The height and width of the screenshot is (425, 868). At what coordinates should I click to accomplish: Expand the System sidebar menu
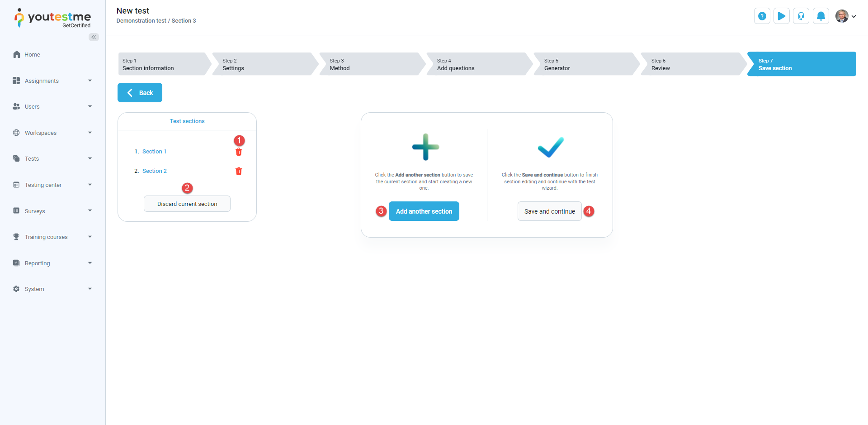point(52,289)
